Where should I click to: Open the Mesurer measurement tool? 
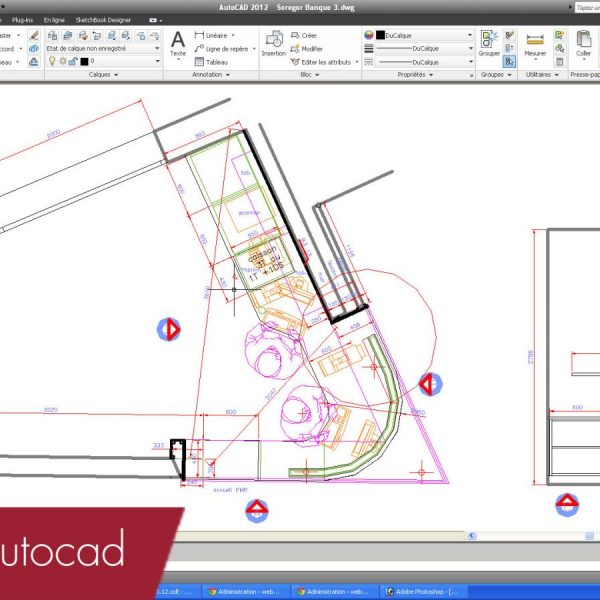535,44
